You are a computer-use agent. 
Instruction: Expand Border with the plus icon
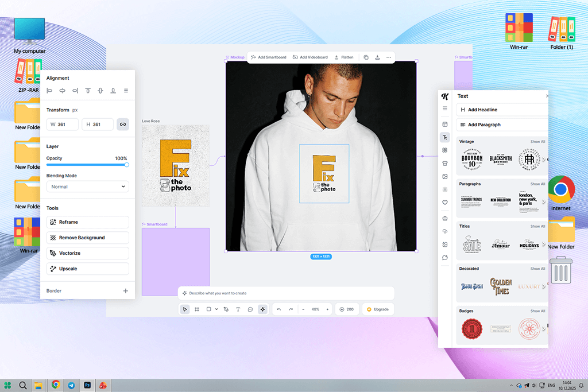coord(126,290)
